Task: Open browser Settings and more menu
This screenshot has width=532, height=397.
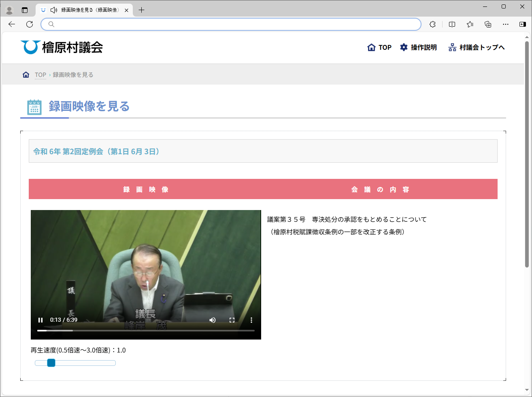Action: tap(506, 24)
